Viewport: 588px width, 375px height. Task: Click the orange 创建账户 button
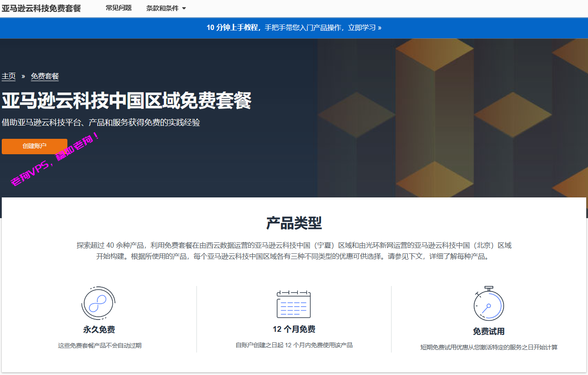tap(34, 146)
